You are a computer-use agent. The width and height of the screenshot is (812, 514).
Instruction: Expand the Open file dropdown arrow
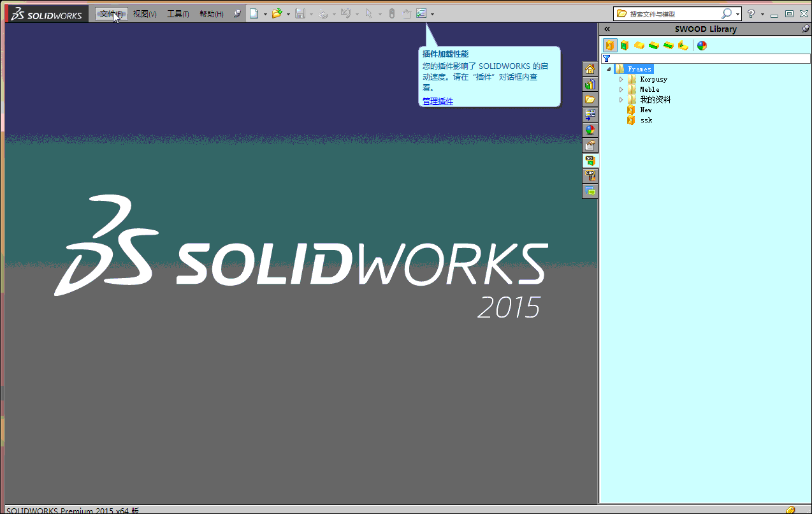coord(288,14)
